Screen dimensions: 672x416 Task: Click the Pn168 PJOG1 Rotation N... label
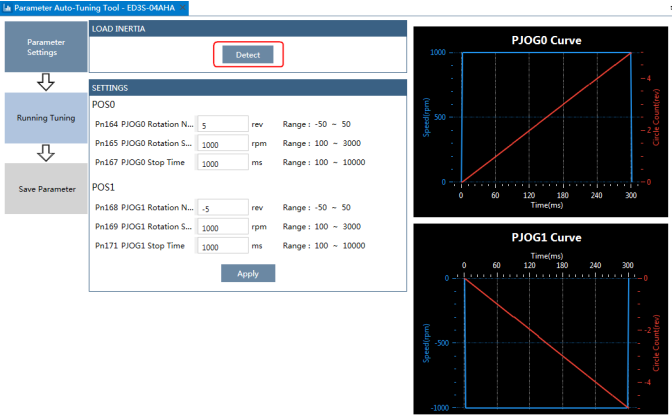pos(144,207)
